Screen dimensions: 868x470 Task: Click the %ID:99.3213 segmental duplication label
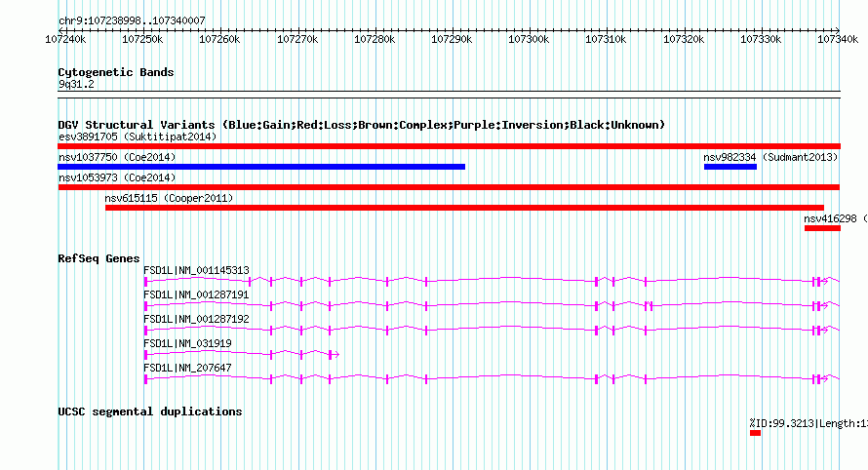point(809,423)
